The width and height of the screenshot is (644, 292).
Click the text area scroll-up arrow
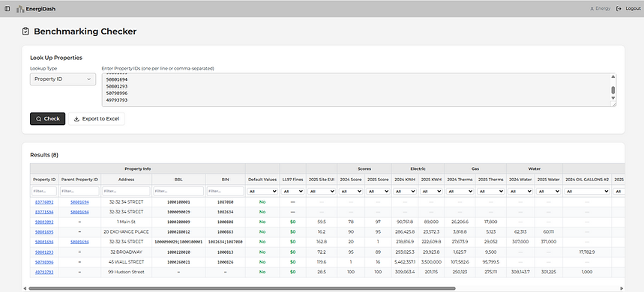[613, 76]
